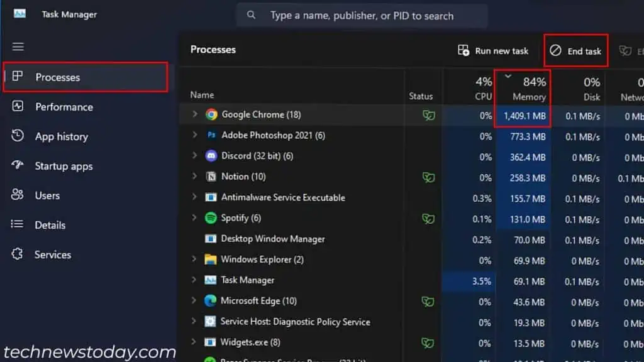Click the Notion process icon
The width and height of the screenshot is (644, 362).
pyautogui.click(x=211, y=177)
